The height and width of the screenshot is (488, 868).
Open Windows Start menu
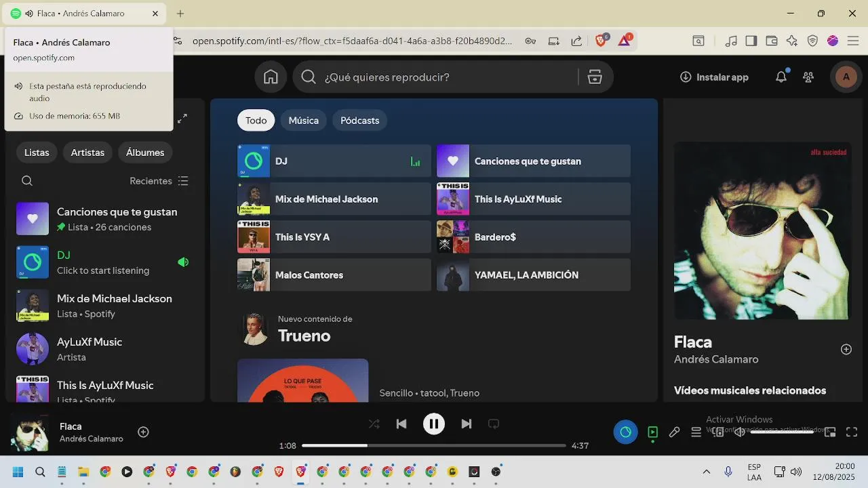18,472
